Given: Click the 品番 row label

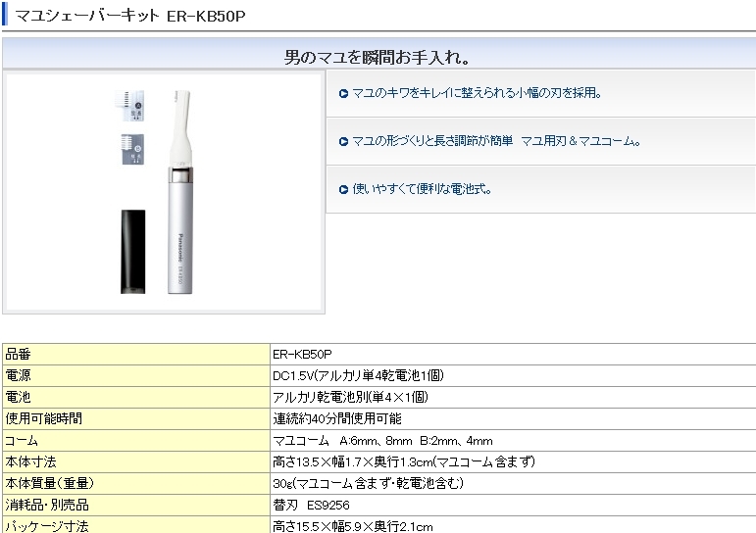Looking at the screenshot, I should tap(19, 355).
